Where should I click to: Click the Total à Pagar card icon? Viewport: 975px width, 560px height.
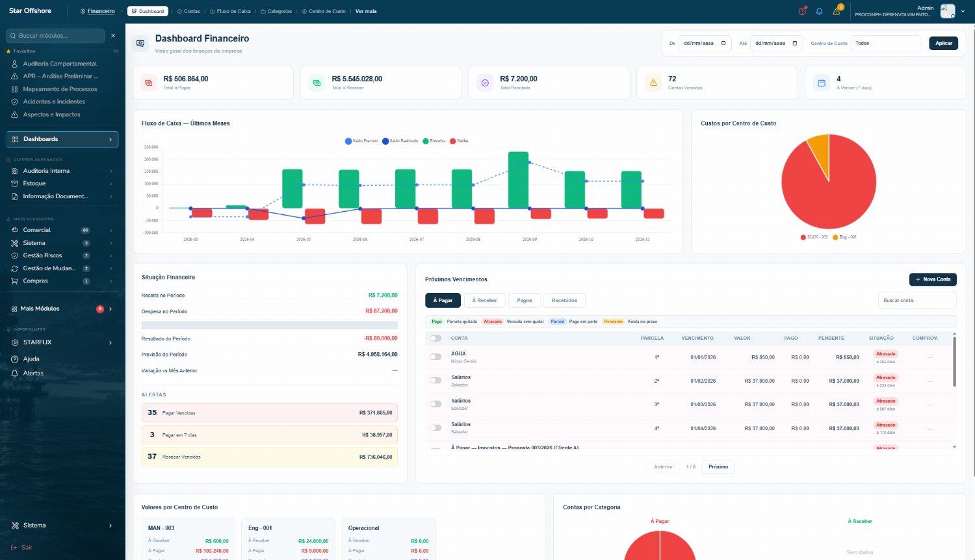point(149,83)
